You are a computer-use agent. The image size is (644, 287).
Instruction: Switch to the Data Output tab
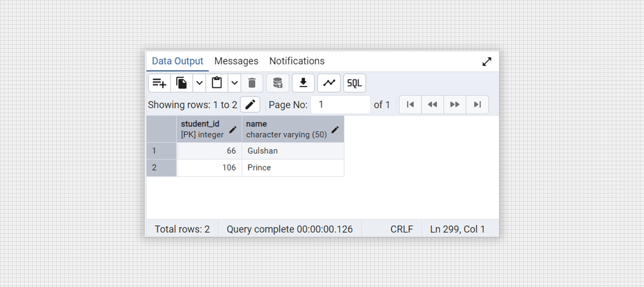click(x=178, y=61)
